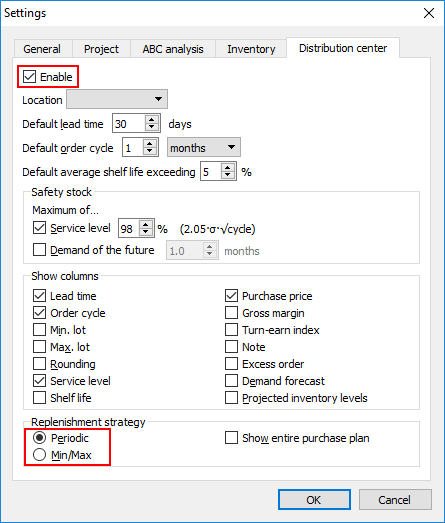Viewport: 445px width, 523px height.
Task: Click the Cancel button
Action: pos(395,499)
